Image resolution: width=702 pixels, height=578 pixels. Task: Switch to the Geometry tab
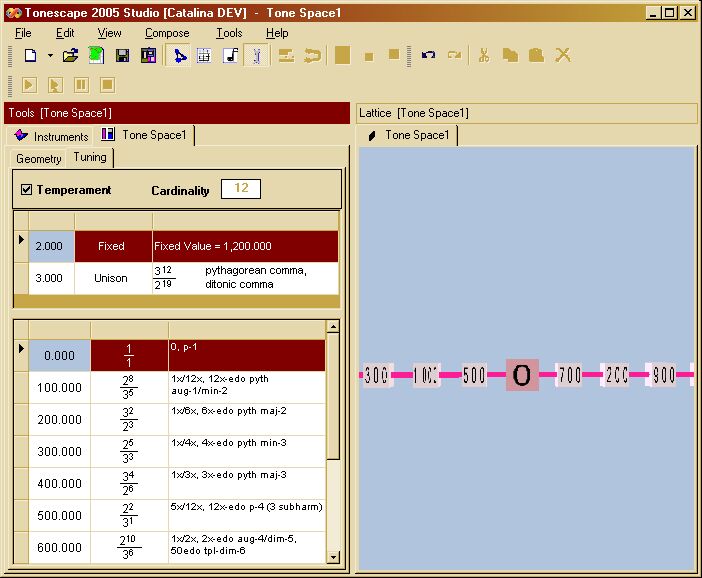click(39, 158)
